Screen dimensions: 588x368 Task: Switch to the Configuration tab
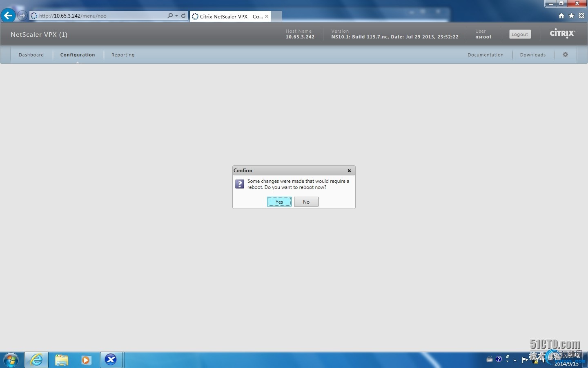[x=78, y=55]
